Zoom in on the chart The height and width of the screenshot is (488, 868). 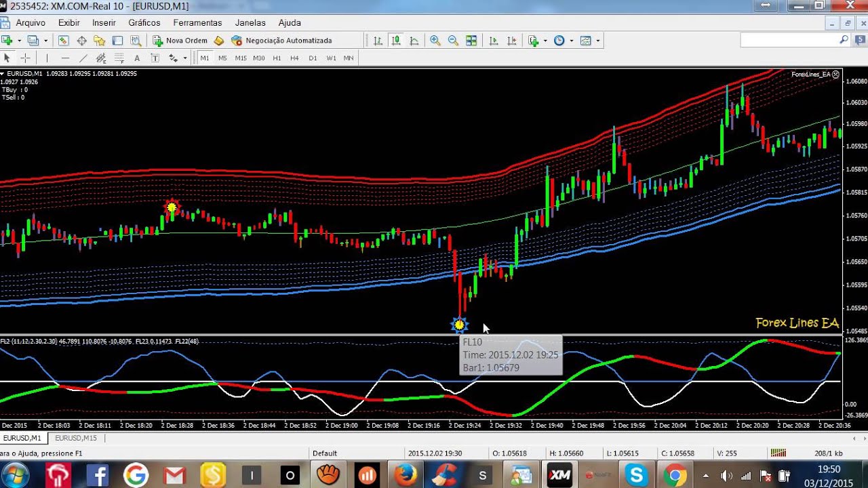[x=435, y=41]
